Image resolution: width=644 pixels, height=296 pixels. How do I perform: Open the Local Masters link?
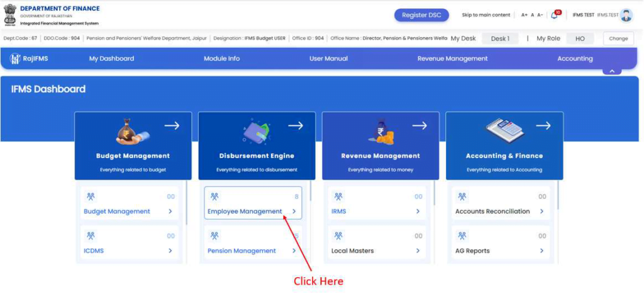[352, 251]
